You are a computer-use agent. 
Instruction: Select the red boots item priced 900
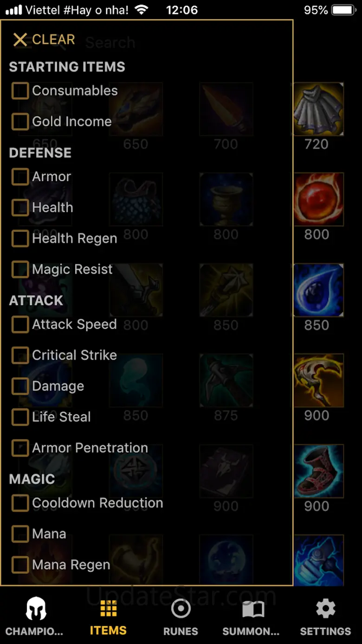(x=317, y=471)
